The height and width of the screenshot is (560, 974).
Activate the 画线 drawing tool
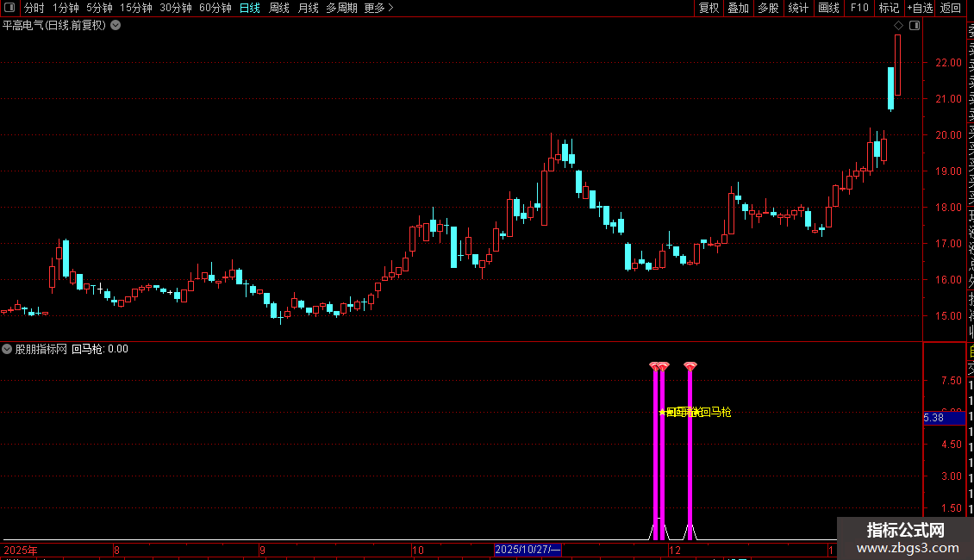[x=828, y=8]
